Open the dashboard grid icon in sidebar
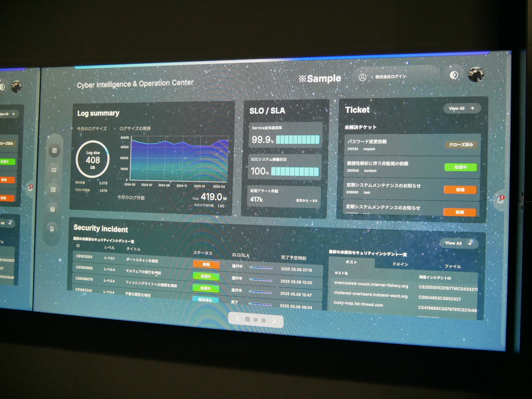 (x=55, y=151)
